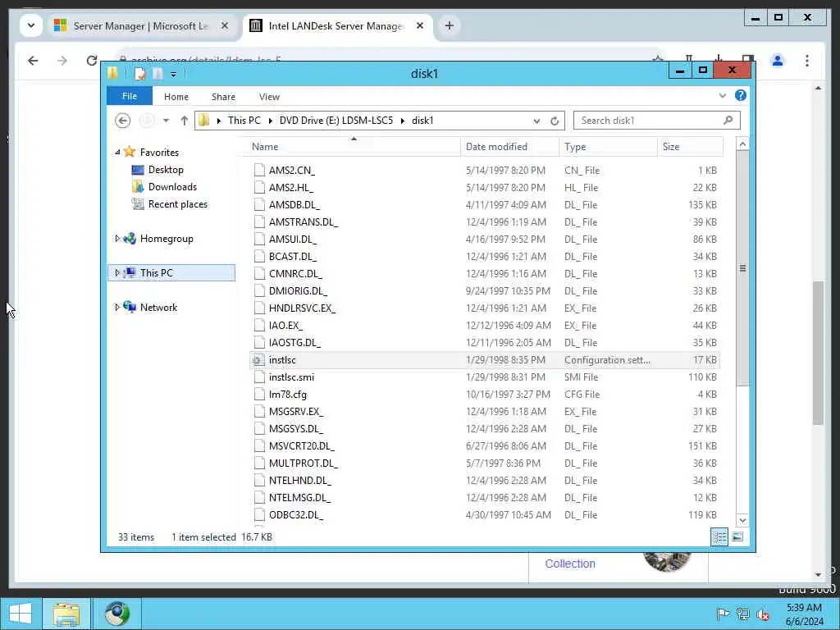Select Desktop in Favorites
Image resolution: width=840 pixels, height=630 pixels.
click(166, 169)
